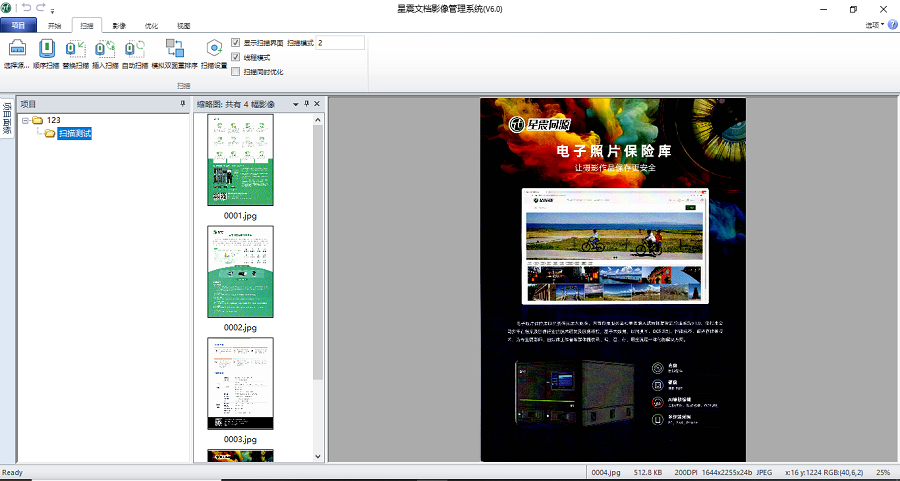Open the help question mark icon
The height and width of the screenshot is (481, 900).
893,25
